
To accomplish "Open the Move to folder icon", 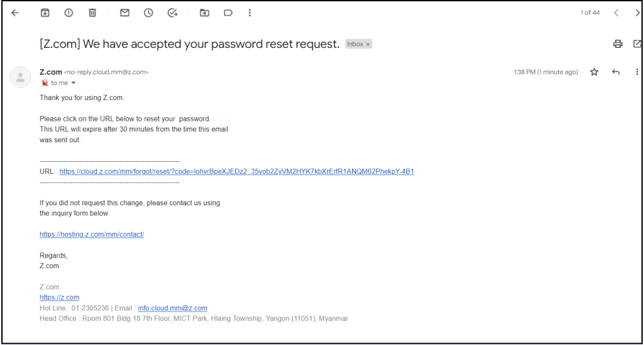I will pos(204,13).
